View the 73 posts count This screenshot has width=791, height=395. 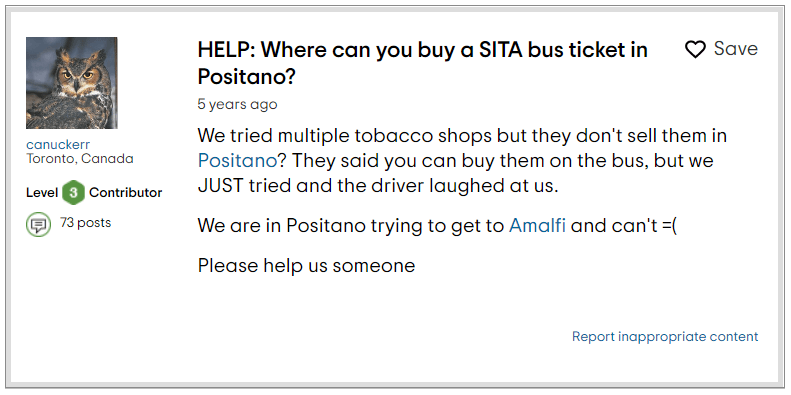tap(85, 222)
